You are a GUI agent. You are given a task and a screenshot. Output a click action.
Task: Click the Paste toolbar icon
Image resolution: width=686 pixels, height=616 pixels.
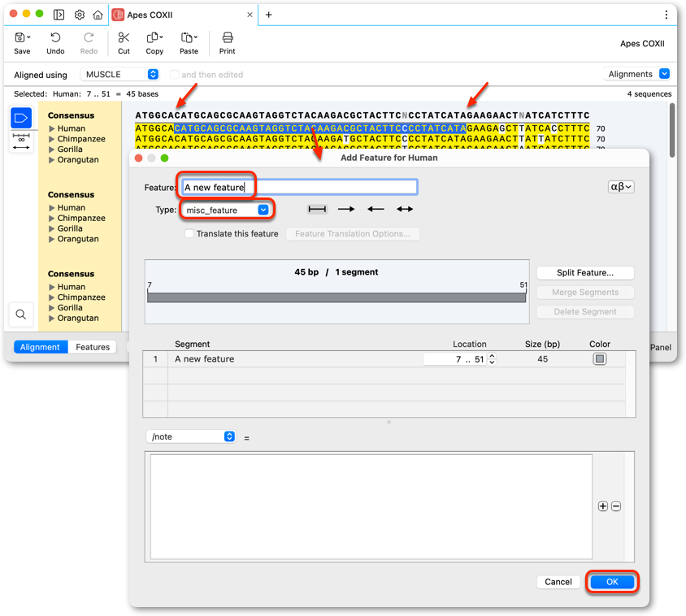tap(189, 38)
